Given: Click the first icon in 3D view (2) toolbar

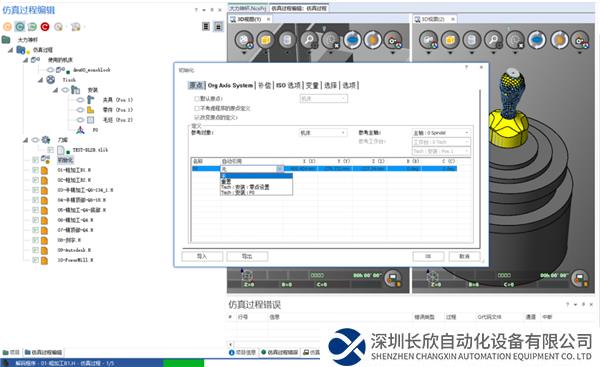Looking at the screenshot, I should pos(429,39).
